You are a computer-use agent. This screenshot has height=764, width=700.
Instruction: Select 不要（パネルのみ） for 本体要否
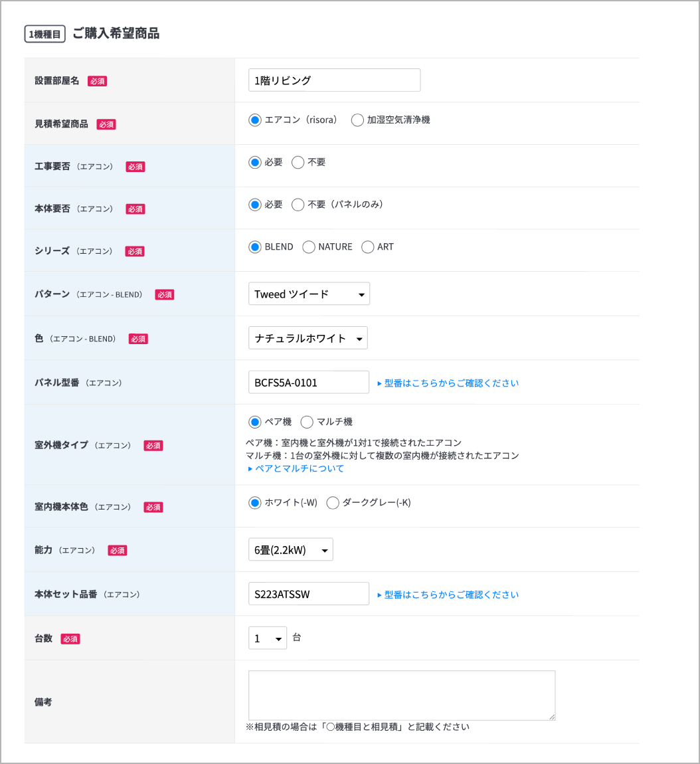298,205
